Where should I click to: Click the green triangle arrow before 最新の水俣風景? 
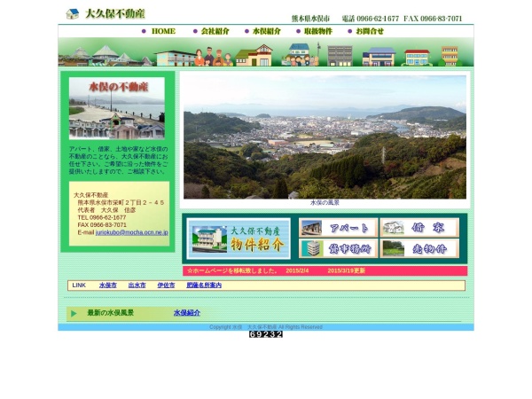pyautogui.click(x=74, y=314)
